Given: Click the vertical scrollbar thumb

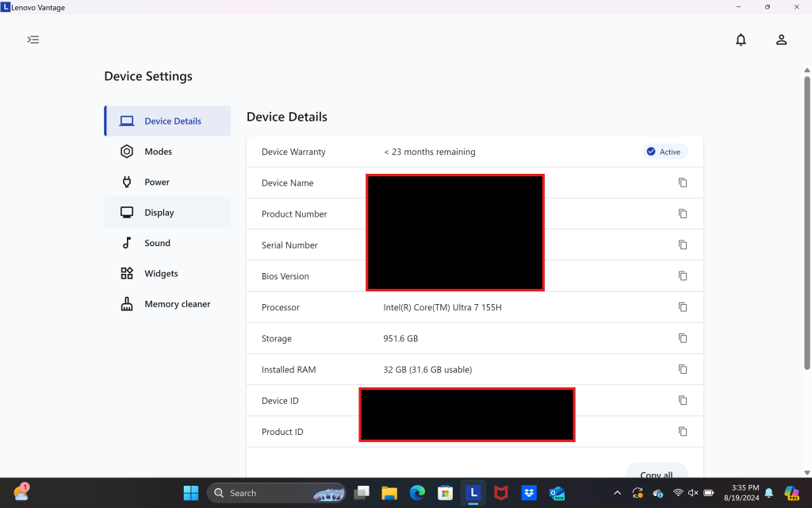Looking at the screenshot, I should [x=806, y=223].
